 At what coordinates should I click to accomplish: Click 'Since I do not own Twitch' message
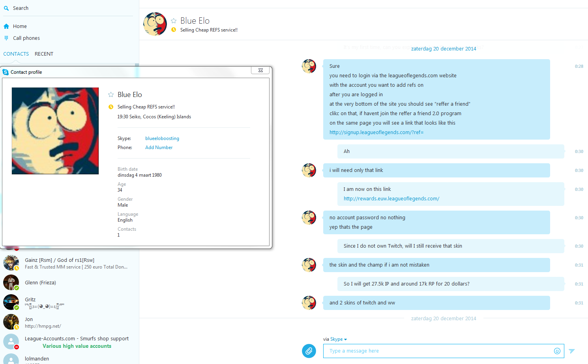pos(451,246)
